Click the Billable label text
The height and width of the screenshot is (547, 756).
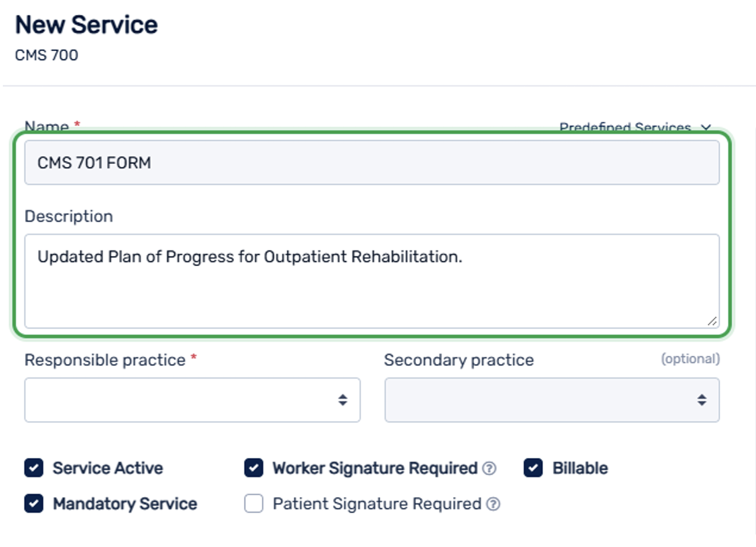580,468
